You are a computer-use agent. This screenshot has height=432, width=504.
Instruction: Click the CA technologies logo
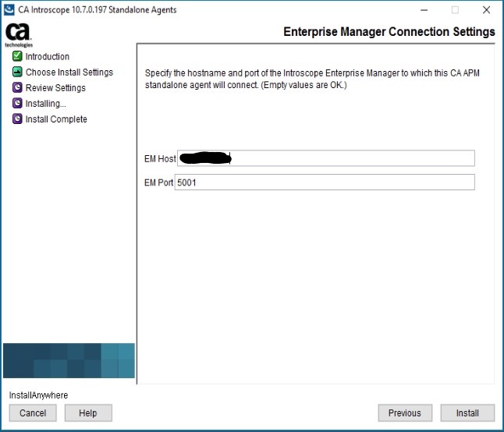19,35
